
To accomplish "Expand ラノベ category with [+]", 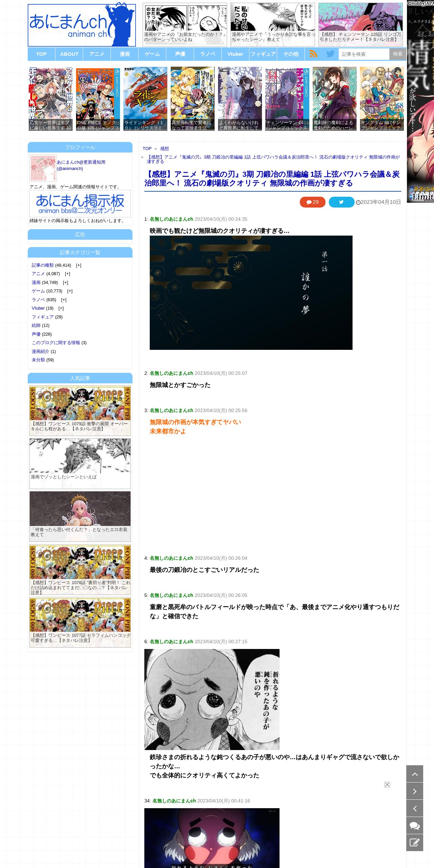I will coord(64,300).
